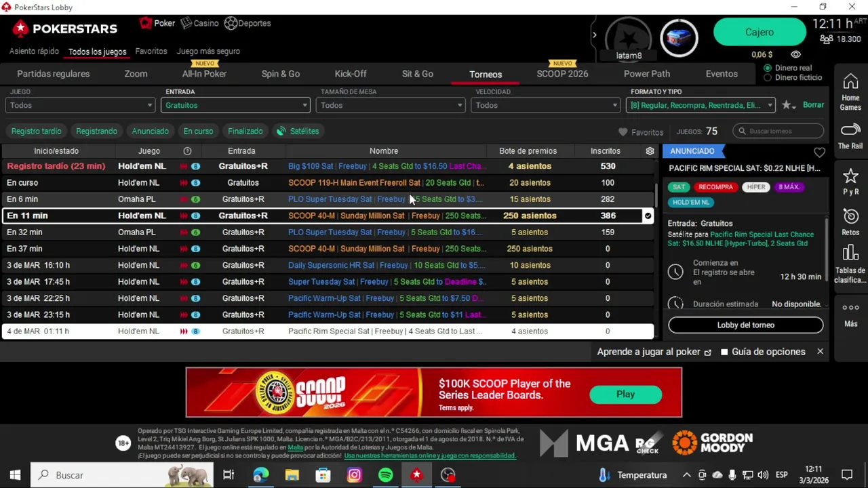Open File Explorer from the taskbar
The image size is (868, 488).
coord(292,475)
